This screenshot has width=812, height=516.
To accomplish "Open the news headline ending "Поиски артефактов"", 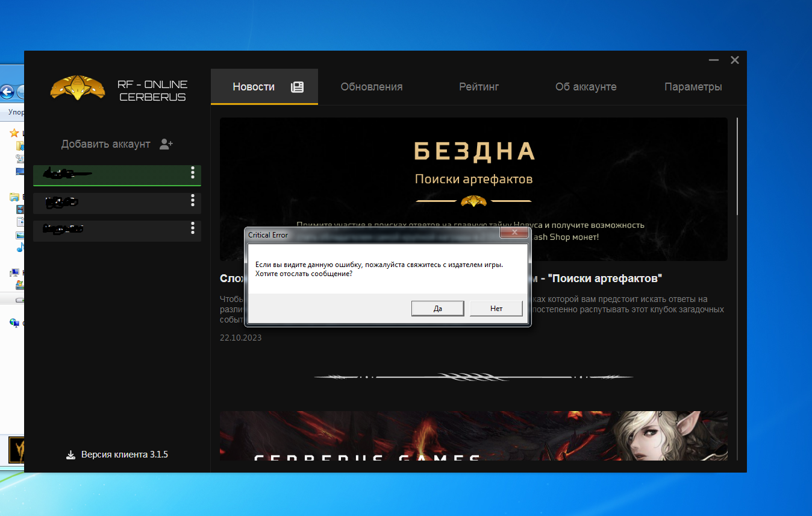I will click(442, 278).
